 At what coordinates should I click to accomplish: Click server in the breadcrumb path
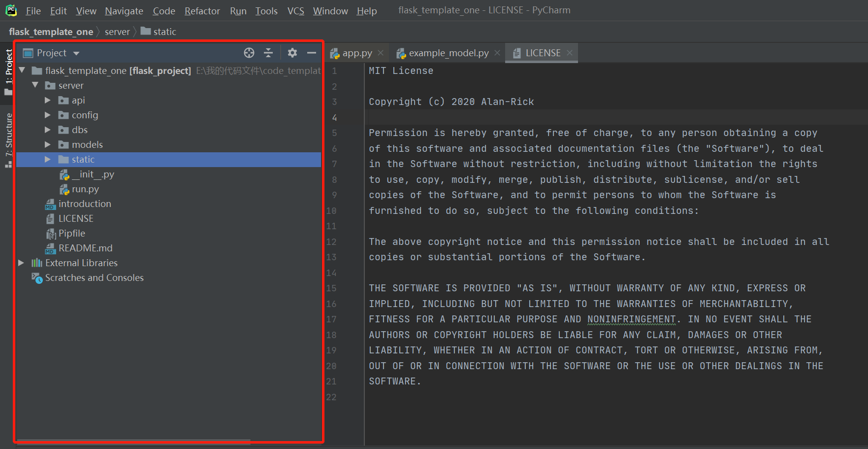pyautogui.click(x=117, y=32)
